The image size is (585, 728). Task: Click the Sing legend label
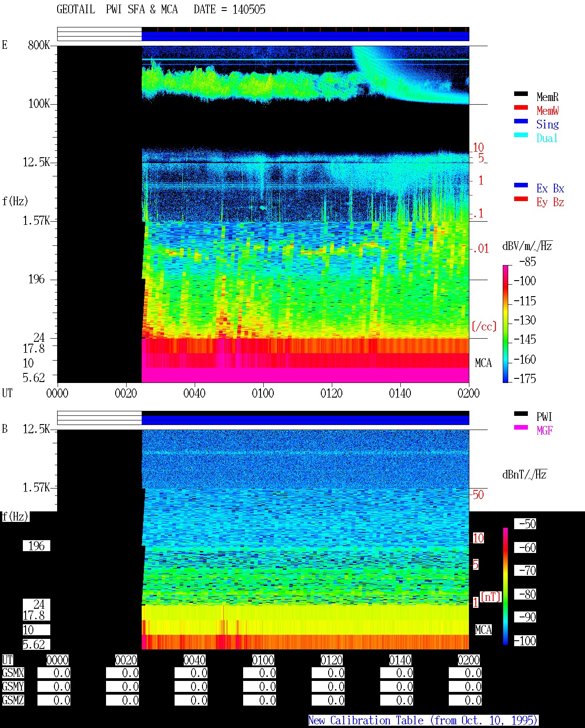(x=548, y=124)
